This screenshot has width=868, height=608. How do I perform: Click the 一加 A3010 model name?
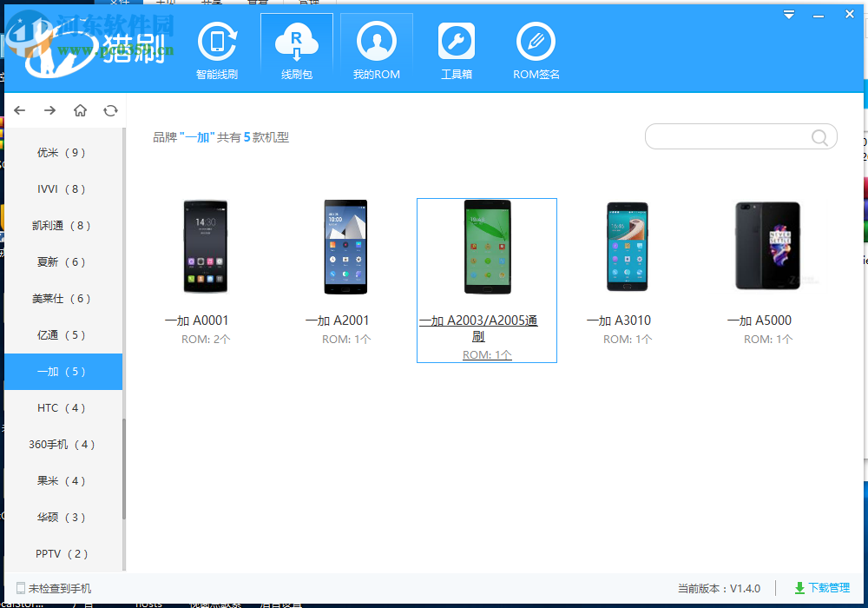[619, 321]
